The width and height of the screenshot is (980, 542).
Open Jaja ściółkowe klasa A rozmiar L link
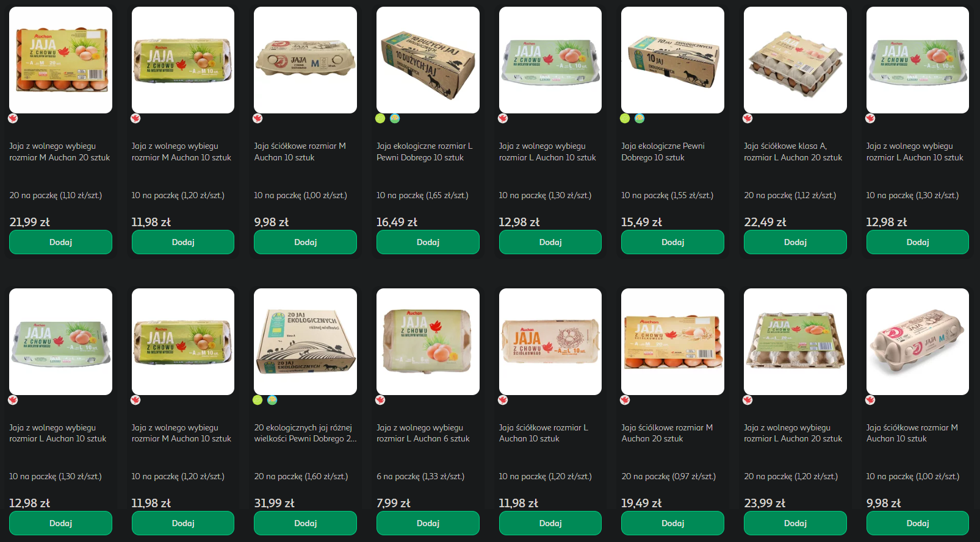tap(793, 152)
